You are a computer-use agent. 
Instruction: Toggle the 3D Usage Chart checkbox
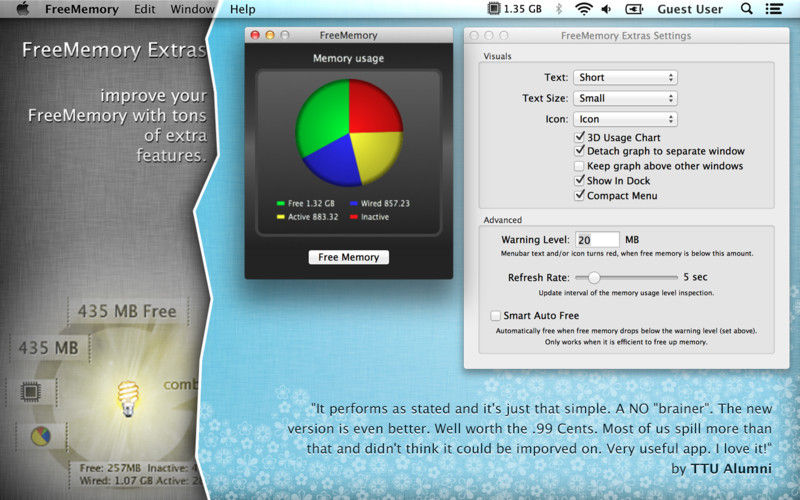(x=579, y=137)
